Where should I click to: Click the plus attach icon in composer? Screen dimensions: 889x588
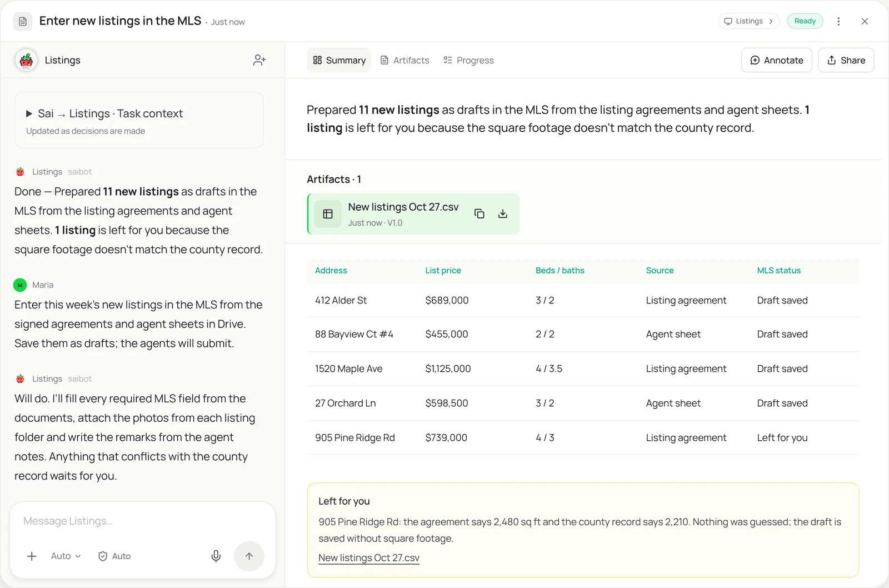(x=32, y=556)
